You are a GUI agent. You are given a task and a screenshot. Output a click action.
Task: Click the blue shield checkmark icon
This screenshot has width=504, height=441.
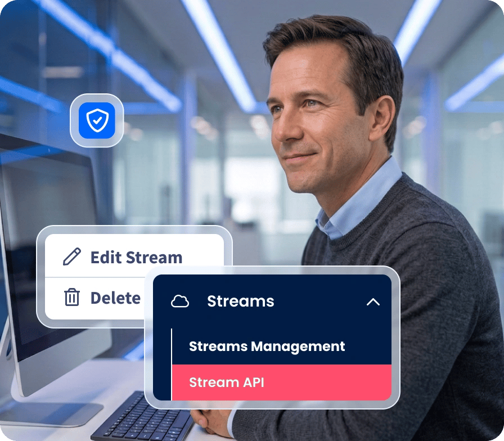(97, 120)
